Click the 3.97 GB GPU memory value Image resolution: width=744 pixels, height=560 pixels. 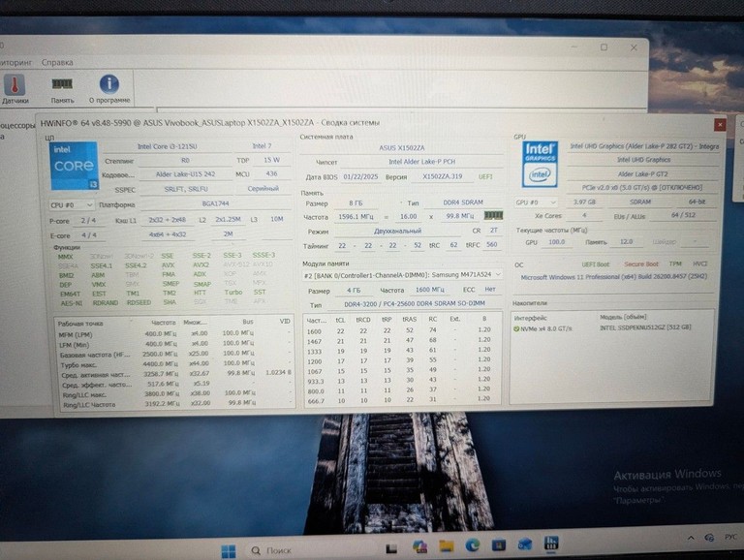584,202
